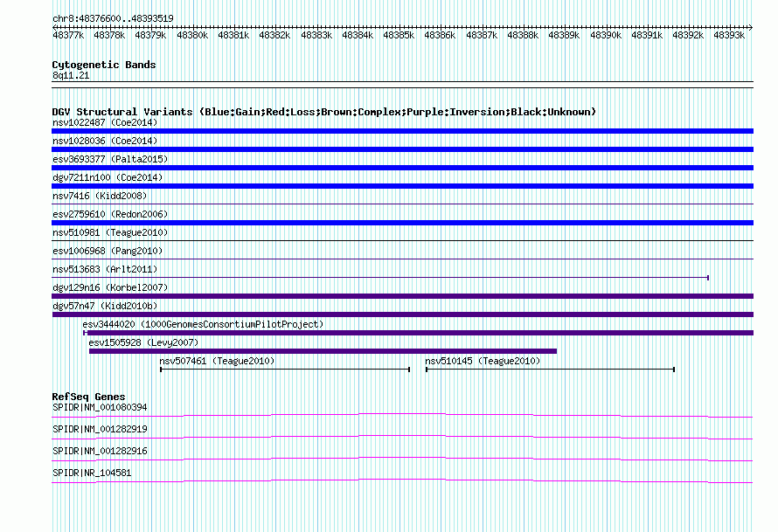The image size is (778, 532).
Task: Click the magenta gene line of NM_001282916
Action: click(402, 459)
